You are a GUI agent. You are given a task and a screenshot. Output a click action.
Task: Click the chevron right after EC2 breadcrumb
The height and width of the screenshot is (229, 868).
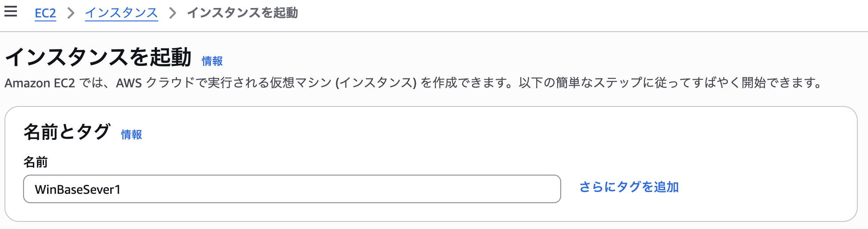pos(71,13)
